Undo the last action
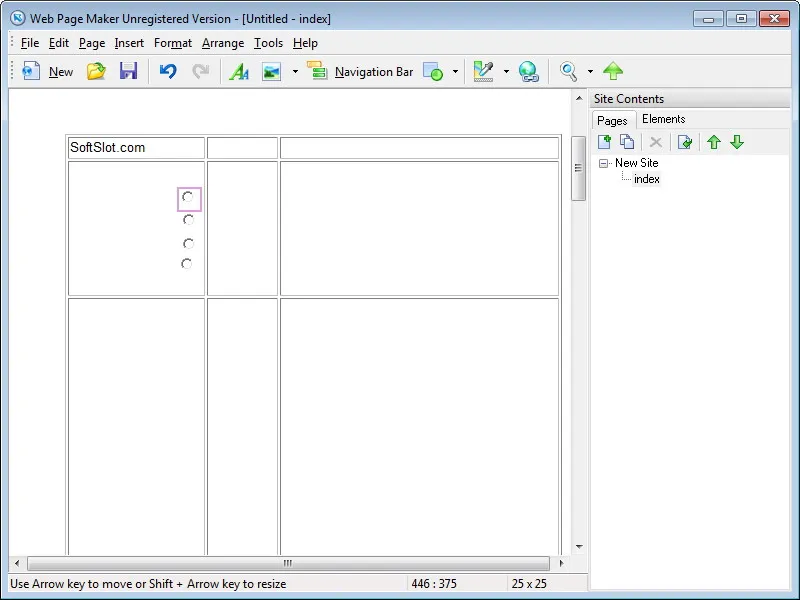This screenshot has width=800, height=600. pyautogui.click(x=168, y=71)
